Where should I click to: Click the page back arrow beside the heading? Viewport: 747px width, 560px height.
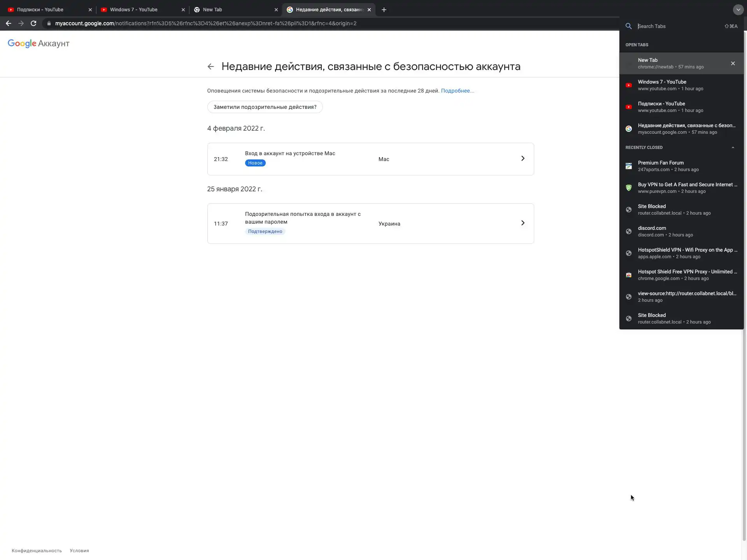click(211, 66)
